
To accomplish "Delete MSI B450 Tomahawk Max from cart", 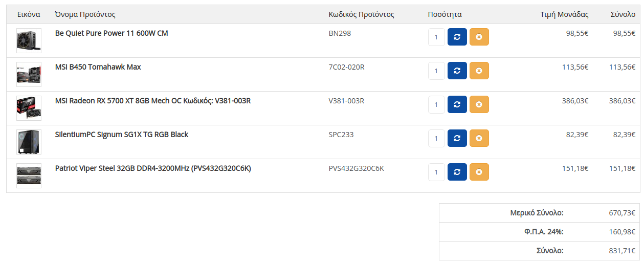I will pyautogui.click(x=479, y=71).
